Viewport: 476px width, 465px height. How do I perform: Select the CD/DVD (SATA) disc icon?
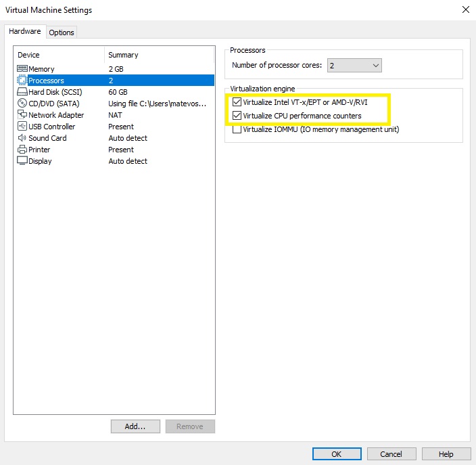(x=22, y=104)
